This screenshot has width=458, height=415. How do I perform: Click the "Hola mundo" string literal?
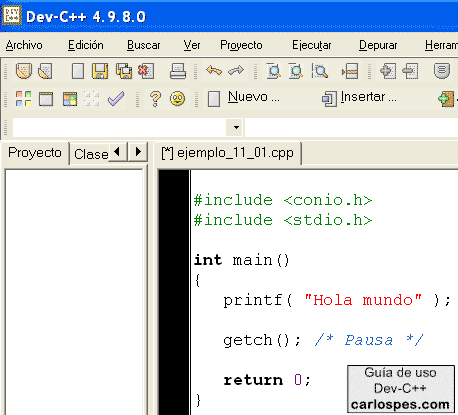[363, 300]
